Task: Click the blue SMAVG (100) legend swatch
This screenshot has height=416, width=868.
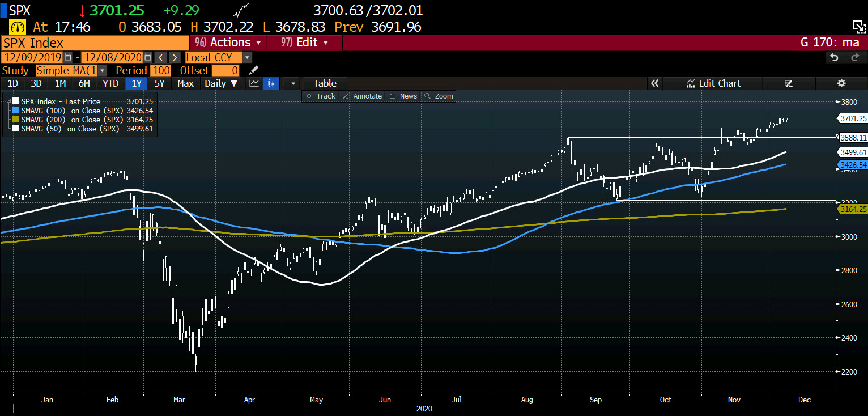Action: (x=16, y=111)
